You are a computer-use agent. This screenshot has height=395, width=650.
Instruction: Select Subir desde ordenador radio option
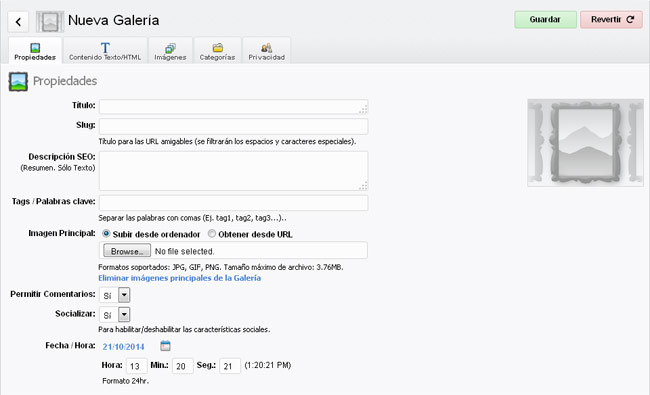106,233
